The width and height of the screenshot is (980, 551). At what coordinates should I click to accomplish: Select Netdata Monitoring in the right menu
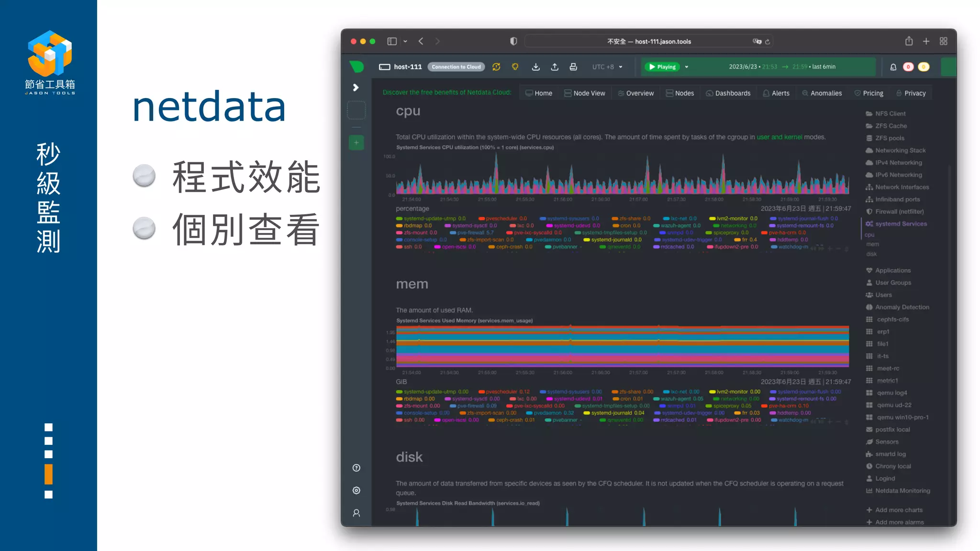point(898,491)
